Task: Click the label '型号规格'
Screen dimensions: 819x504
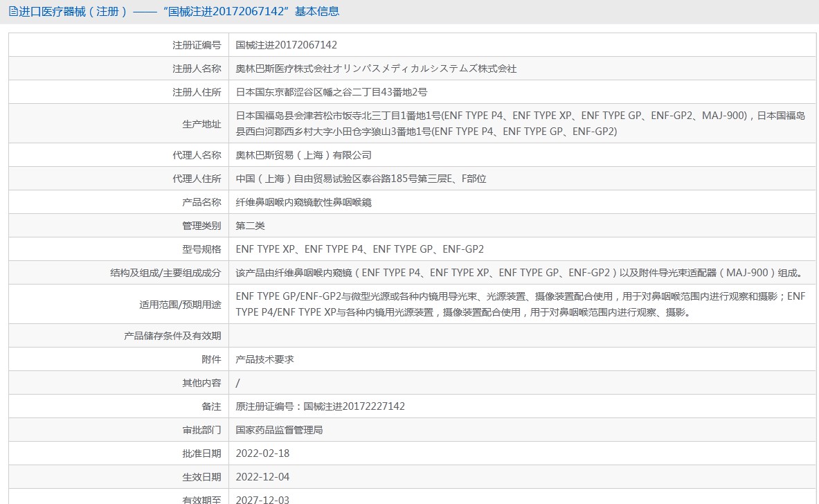Action: 201,249
